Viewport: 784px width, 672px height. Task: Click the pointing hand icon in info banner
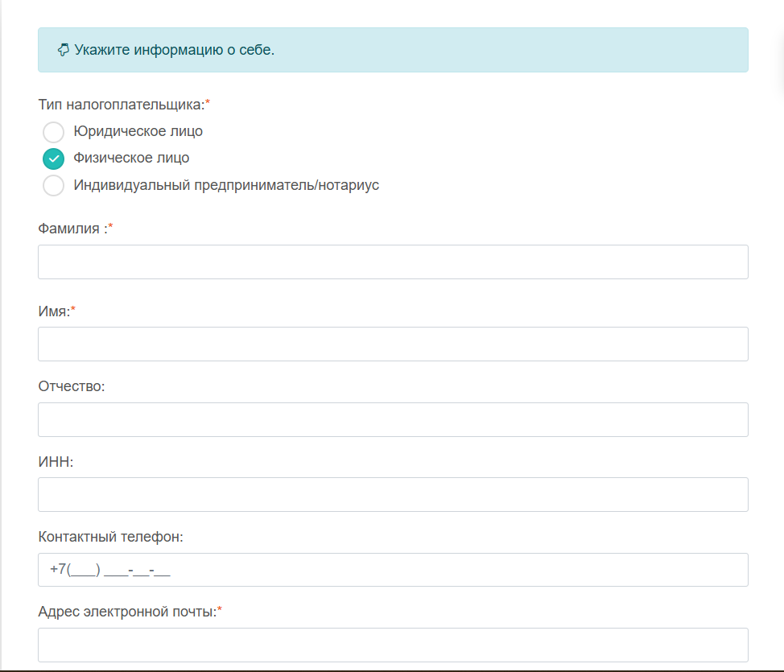[63, 50]
